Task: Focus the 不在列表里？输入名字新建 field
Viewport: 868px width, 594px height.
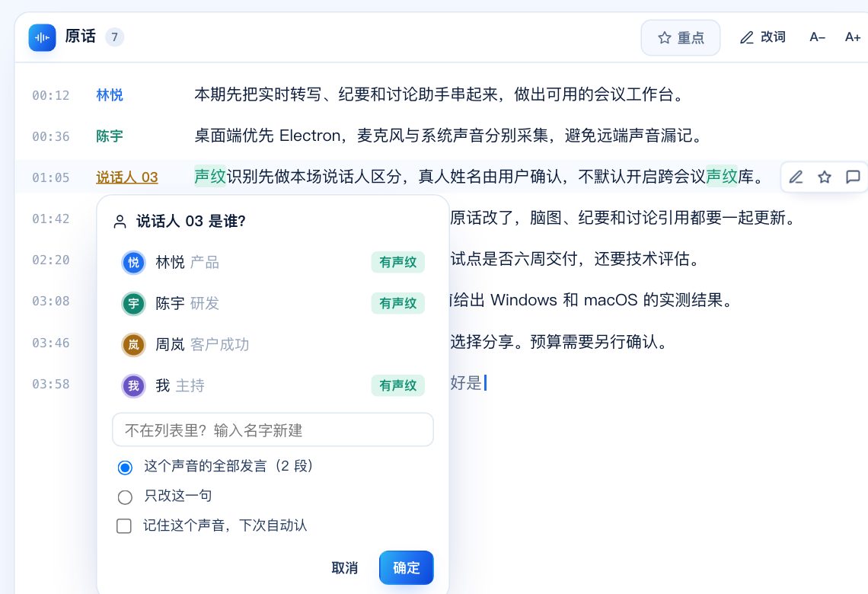Action: (x=273, y=430)
